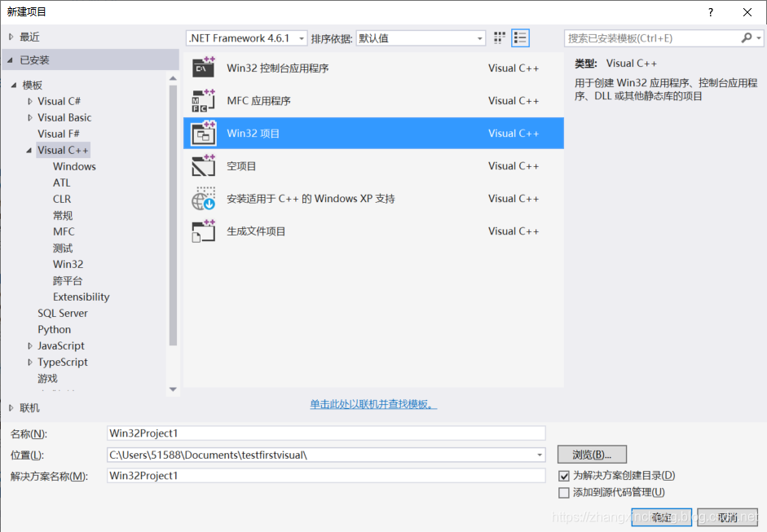Select SQL Server in template tree
Screen dimensions: 767x532
(63, 314)
